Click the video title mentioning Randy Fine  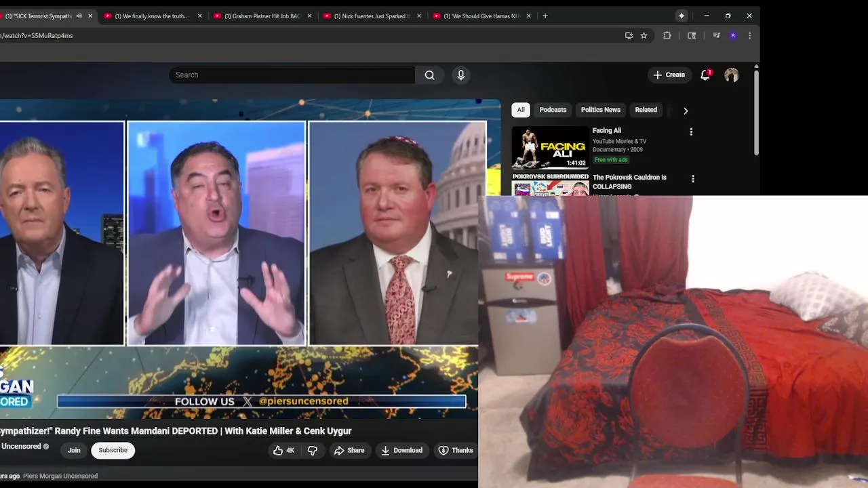[176, 431]
